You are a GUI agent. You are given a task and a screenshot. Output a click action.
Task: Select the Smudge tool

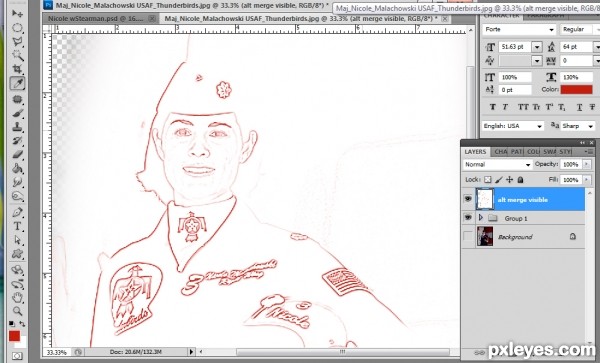tap(17, 182)
